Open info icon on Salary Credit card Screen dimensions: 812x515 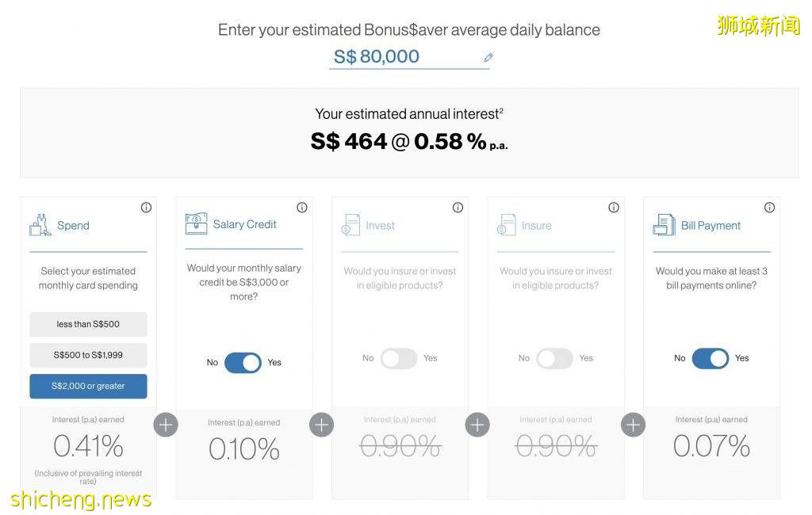coord(302,208)
